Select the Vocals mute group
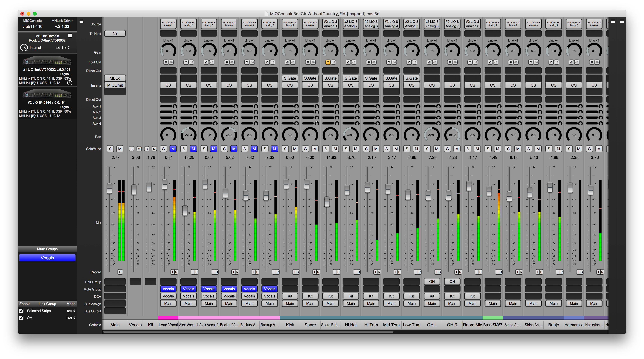The image size is (644, 359). point(47,258)
